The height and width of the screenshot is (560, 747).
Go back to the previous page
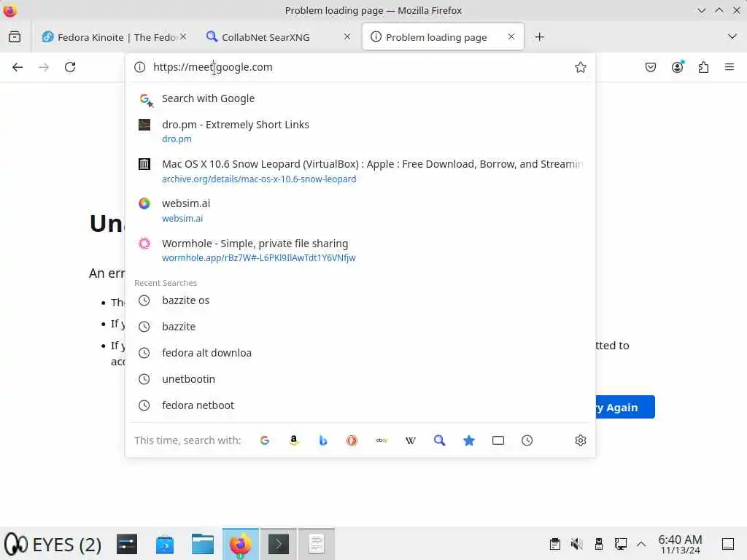(18, 67)
